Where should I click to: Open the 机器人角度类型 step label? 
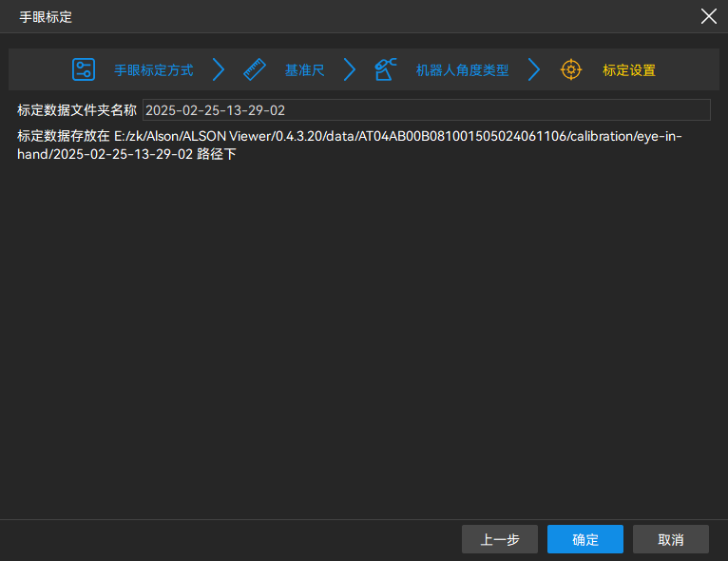pos(462,70)
